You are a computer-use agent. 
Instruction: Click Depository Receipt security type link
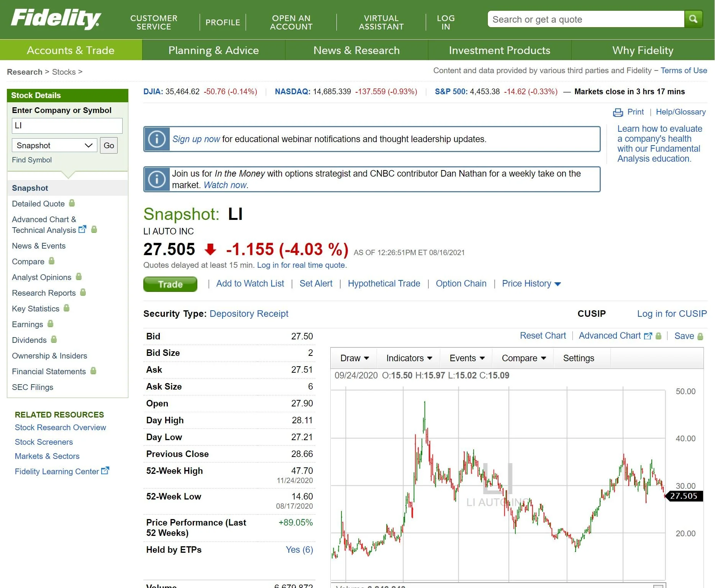pyautogui.click(x=249, y=314)
